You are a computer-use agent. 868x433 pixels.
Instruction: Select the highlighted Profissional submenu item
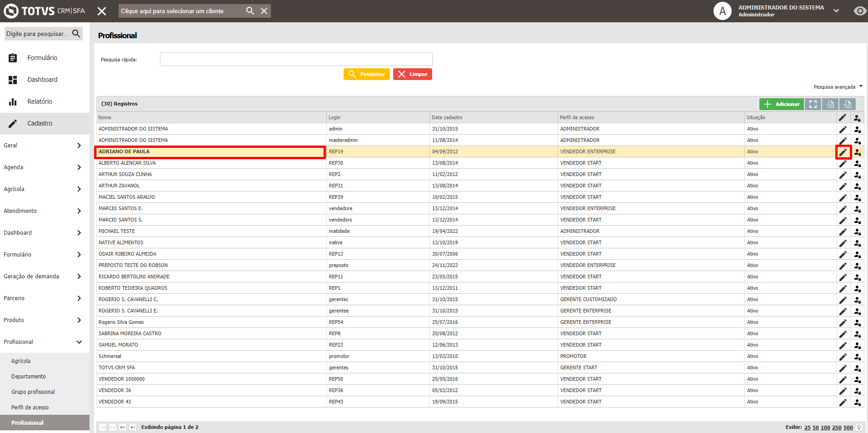(45, 423)
